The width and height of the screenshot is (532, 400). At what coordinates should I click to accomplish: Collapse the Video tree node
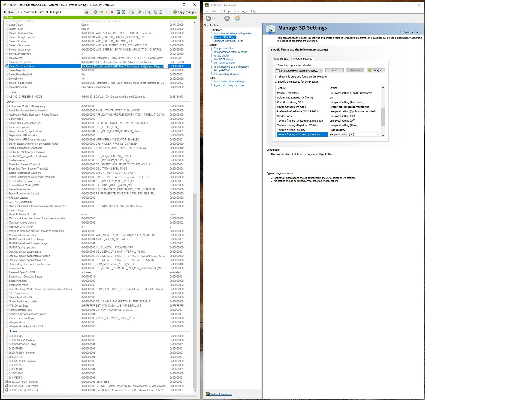pos(207,78)
